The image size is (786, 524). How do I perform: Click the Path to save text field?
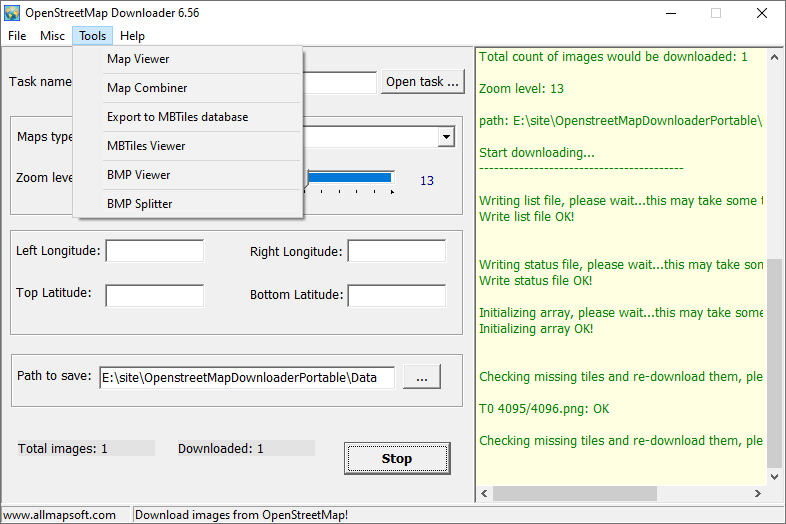pos(247,378)
